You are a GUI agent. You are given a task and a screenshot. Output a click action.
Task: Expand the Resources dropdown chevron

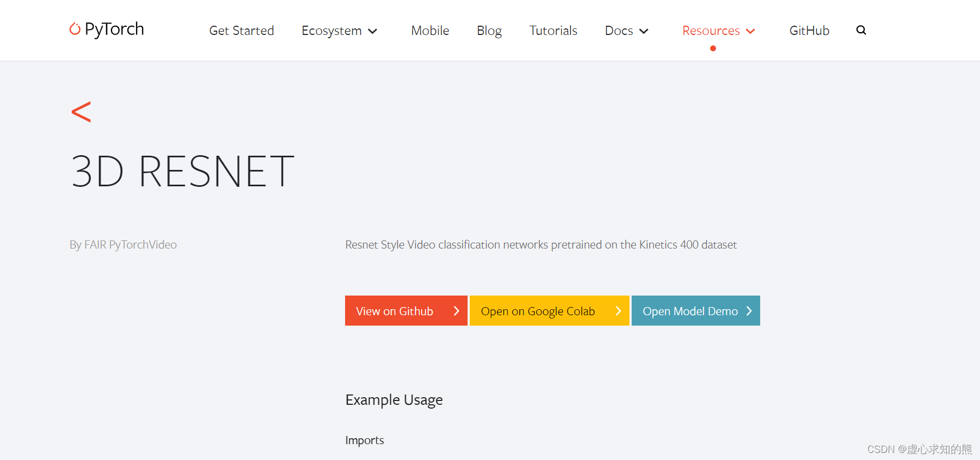click(x=751, y=31)
